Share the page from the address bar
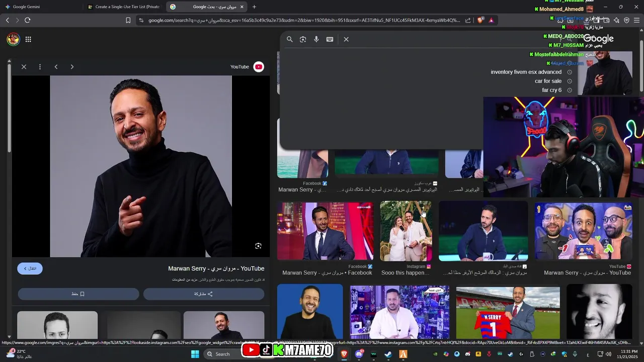This screenshot has height=362, width=644. click(468, 20)
